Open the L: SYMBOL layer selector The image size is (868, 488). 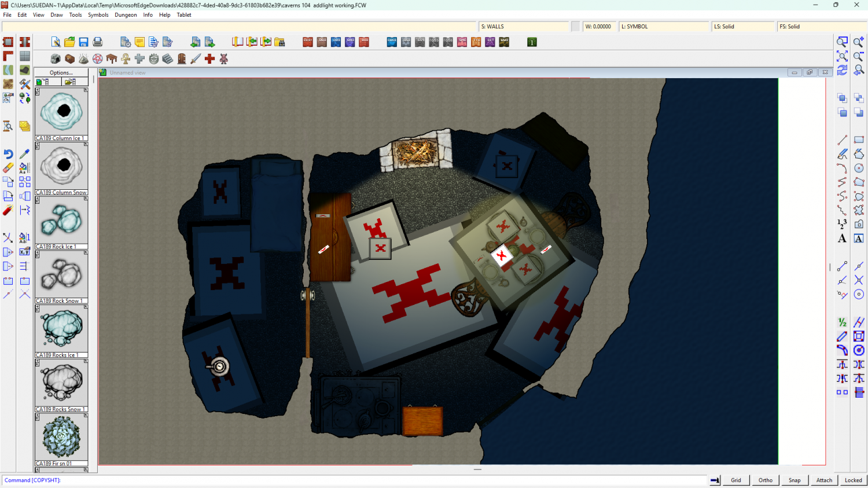click(x=664, y=27)
